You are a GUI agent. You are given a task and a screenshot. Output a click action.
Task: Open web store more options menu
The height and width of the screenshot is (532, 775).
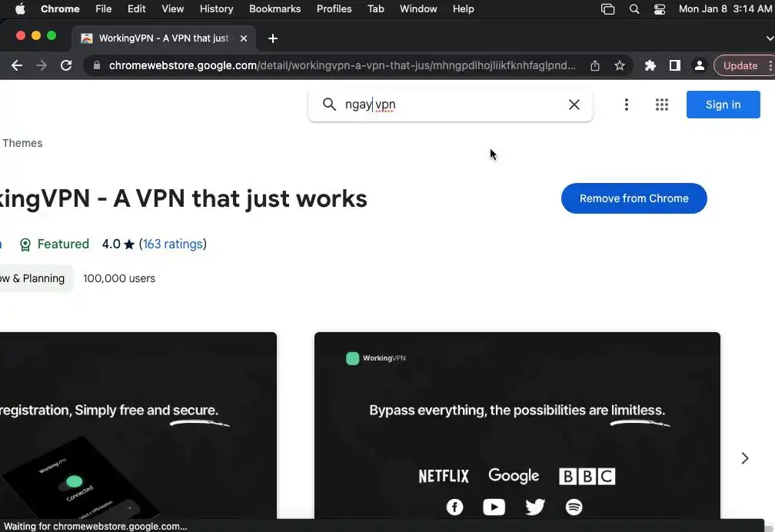click(x=626, y=105)
